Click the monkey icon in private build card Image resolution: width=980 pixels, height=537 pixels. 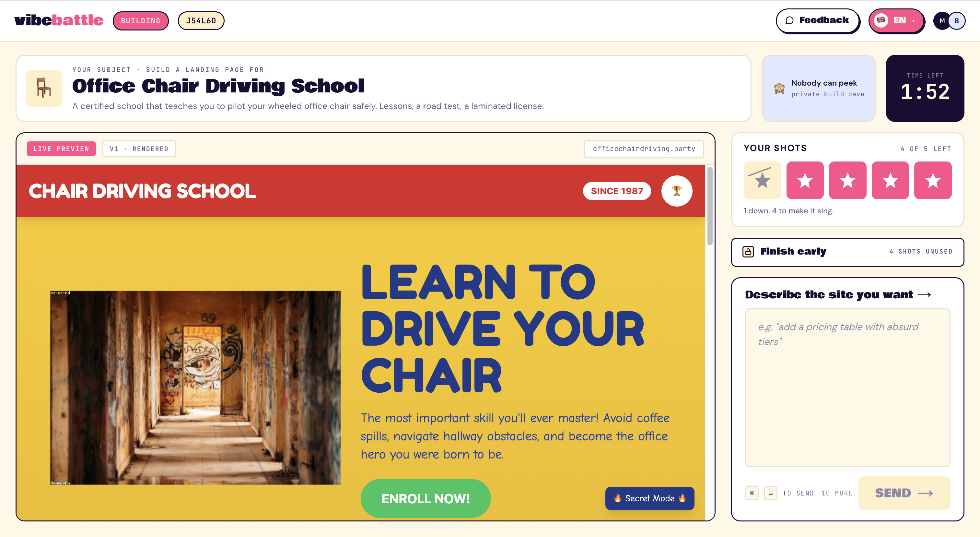tap(779, 89)
